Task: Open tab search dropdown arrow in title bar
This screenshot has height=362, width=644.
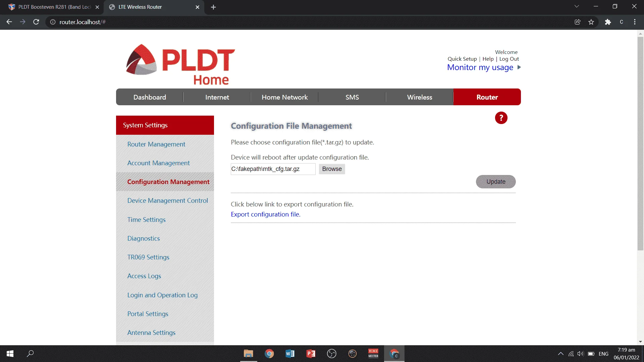Action: (577, 6)
